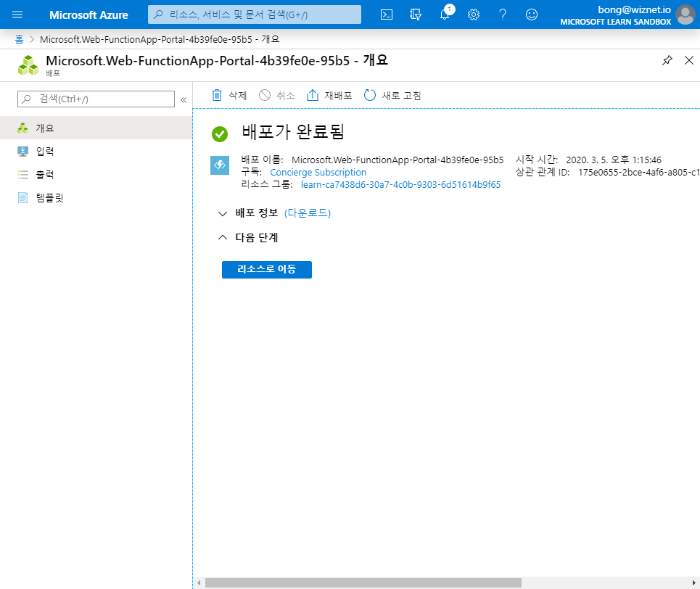Open directory and subscription filter icon

click(x=416, y=15)
